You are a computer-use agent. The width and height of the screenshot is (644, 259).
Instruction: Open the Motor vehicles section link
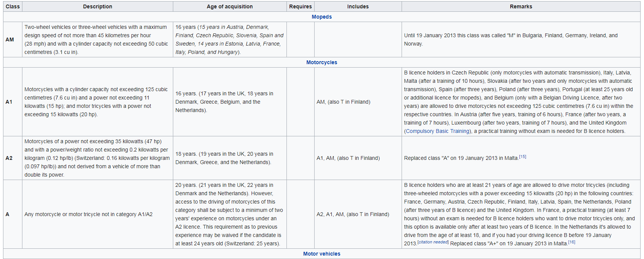[321, 254]
